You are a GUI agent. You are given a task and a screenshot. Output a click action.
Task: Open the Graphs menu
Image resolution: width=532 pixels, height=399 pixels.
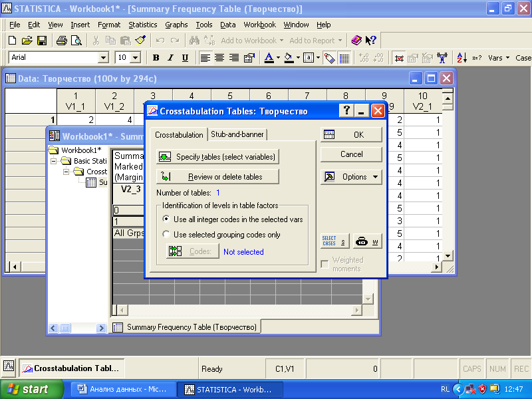[176, 25]
